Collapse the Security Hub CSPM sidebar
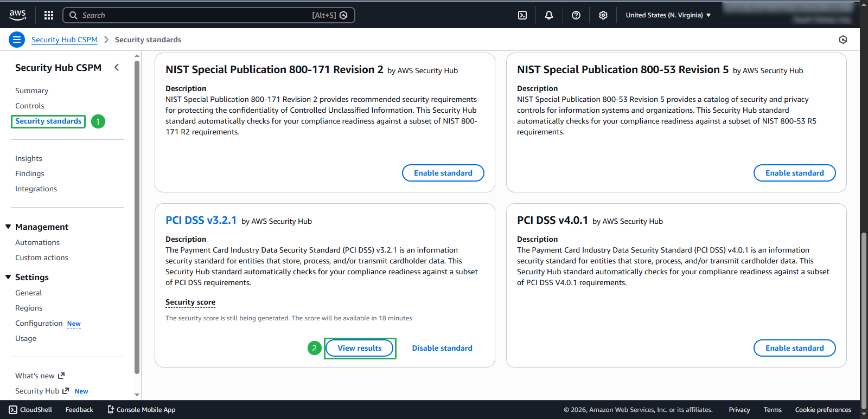The image size is (868, 419). [117, 67]
